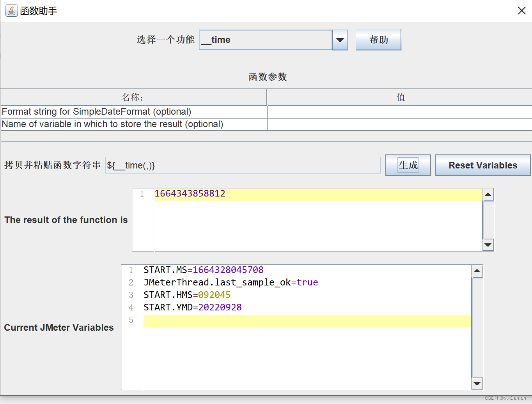Click value cell for Format string row

click(x=399, y=112)
